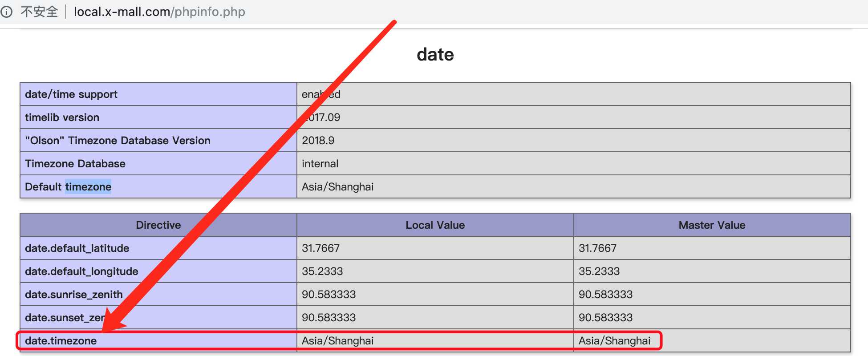Click Asia/Shanghai in Default timezone row
The height and width of the screenshot is (356, 868).
(x=337, y=187)
